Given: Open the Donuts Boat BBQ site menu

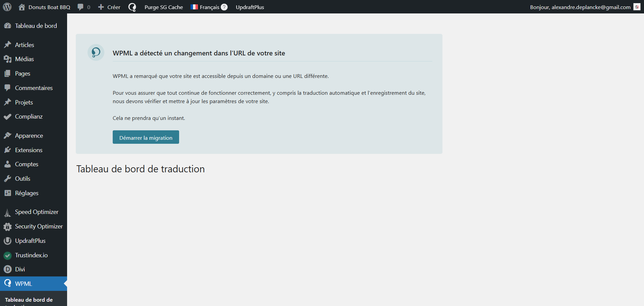Looking at the screenshot, I should click(45, 7).
